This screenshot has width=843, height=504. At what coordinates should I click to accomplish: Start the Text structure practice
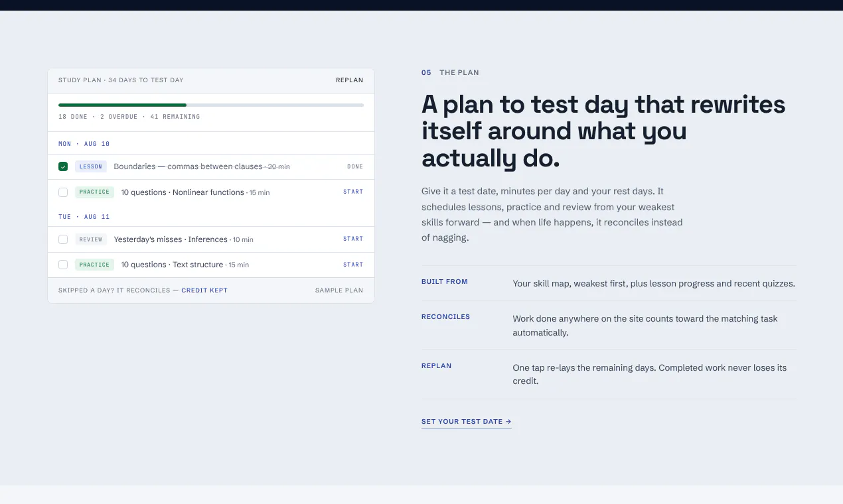pos(353,265)
